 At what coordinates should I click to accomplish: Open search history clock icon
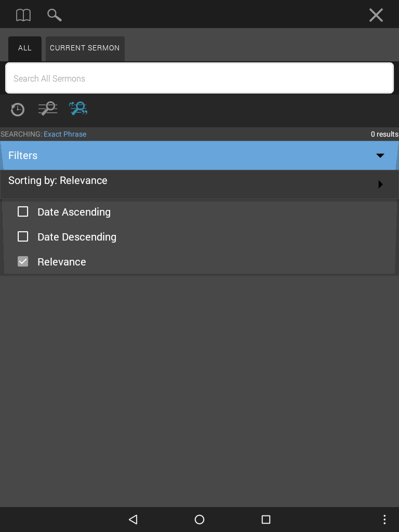click(17, 110)
